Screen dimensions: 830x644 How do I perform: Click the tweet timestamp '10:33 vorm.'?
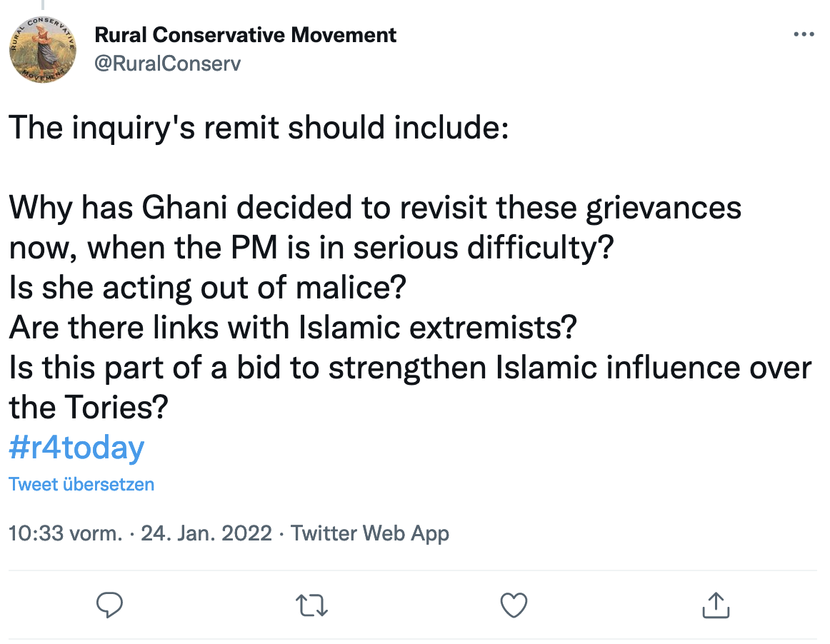(54, 533)
